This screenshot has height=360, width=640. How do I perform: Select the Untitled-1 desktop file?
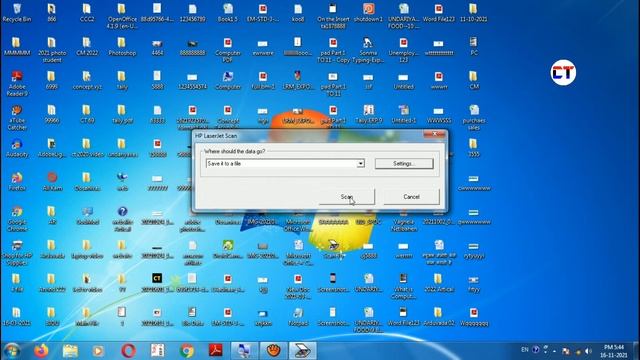(403, 114)
